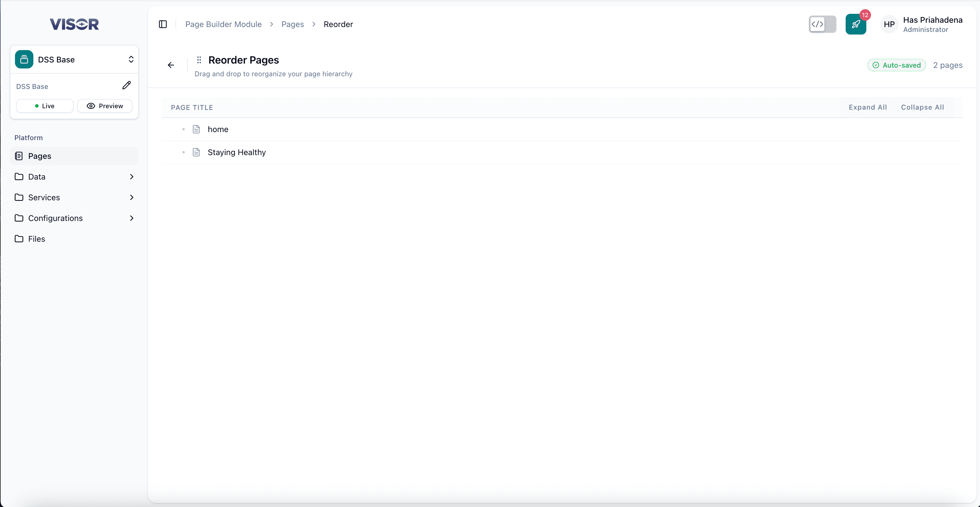This screenshot has height=507, width=980.
Task: Collapse the sidebar using the panel toggle icon
Action: point(163,24)
